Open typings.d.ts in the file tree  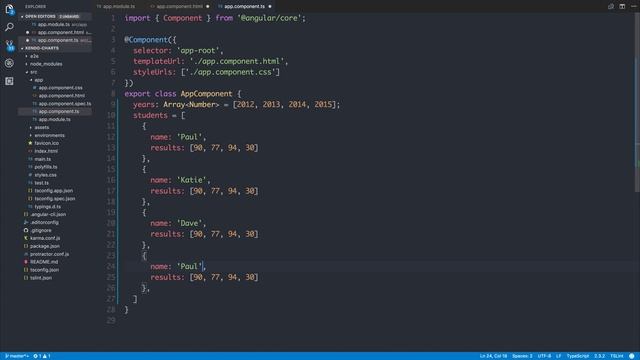pyautogui.click(x=47, y=207)
